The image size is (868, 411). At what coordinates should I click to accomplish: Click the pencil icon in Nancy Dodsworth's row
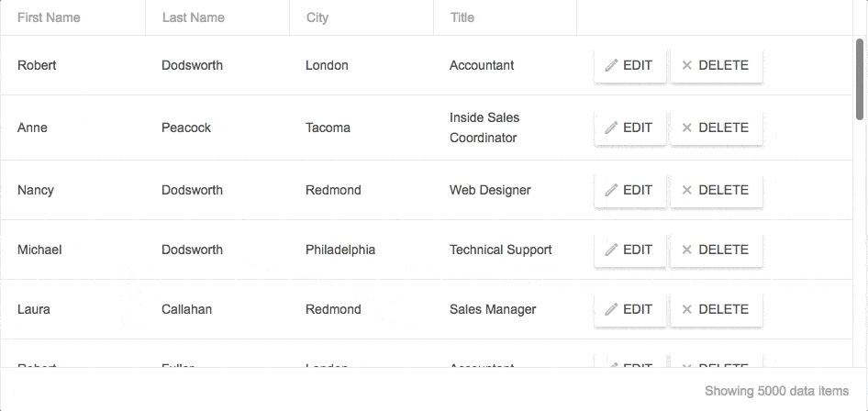click(611, 190)
